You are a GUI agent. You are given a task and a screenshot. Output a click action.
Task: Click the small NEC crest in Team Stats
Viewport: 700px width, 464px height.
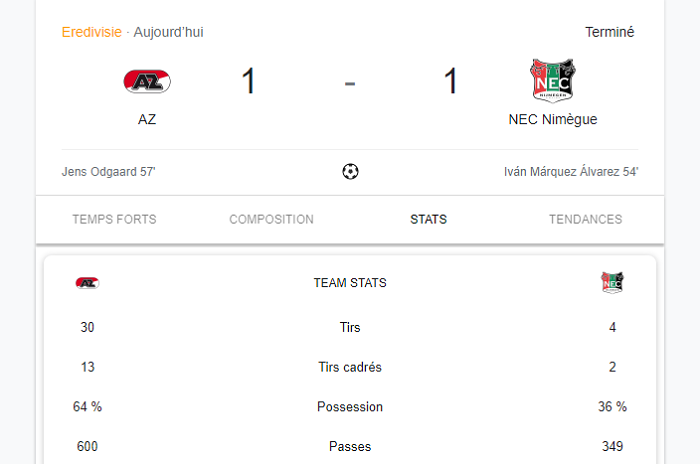point(612,282)
